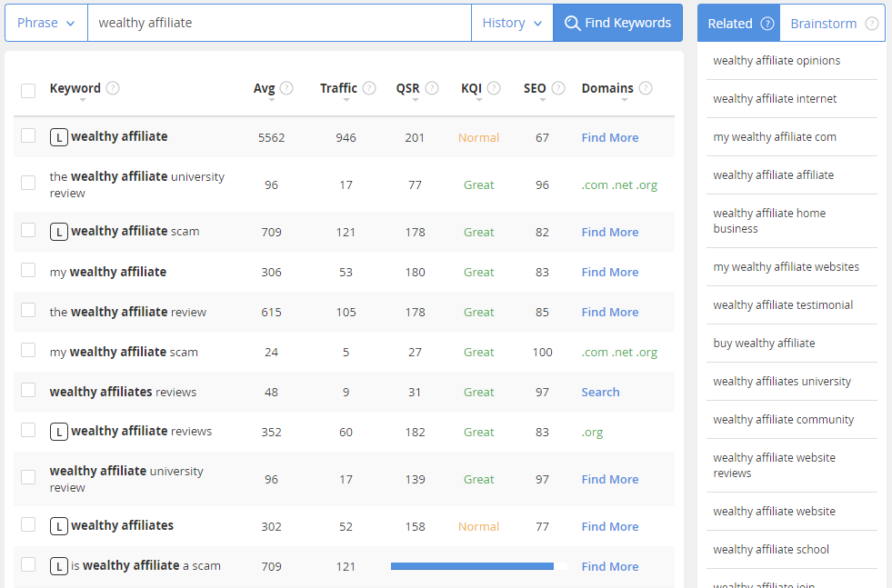Check 'wealthy affiliate reviews' row with L icon
This screenshot has width=892, height=588.
[28, 430]
